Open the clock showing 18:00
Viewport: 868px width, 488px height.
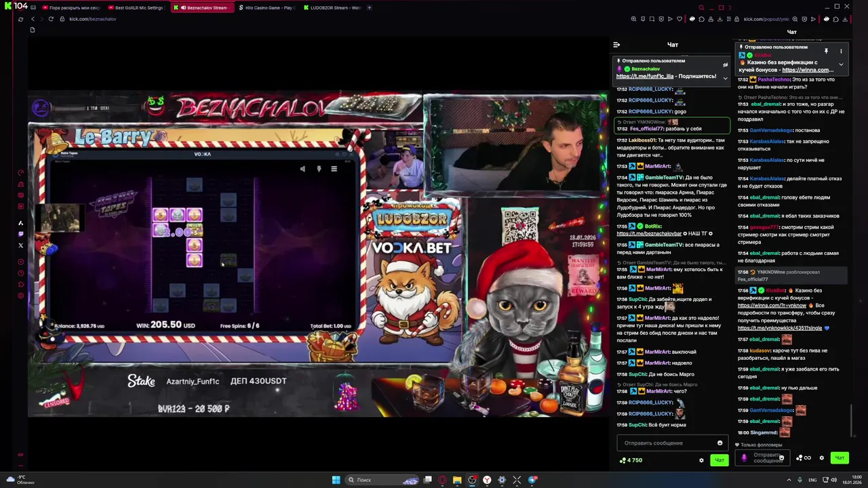[x=852, y=480]
